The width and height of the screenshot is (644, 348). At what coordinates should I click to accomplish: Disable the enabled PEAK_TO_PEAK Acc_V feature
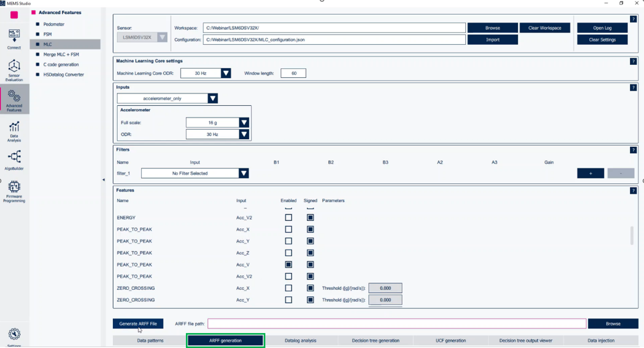(288, 264)
